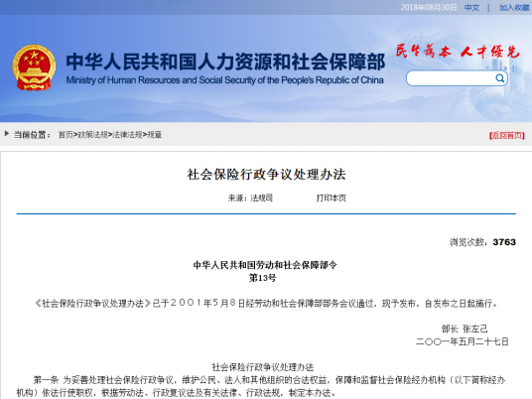Screen dimensions: 532x399
Task: Click the English ministry name text
Action: pos(224,80)
